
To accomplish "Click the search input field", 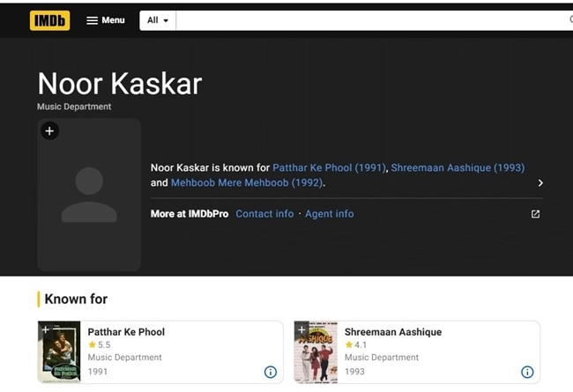I will pyautogui.click(x=370, y=20).
